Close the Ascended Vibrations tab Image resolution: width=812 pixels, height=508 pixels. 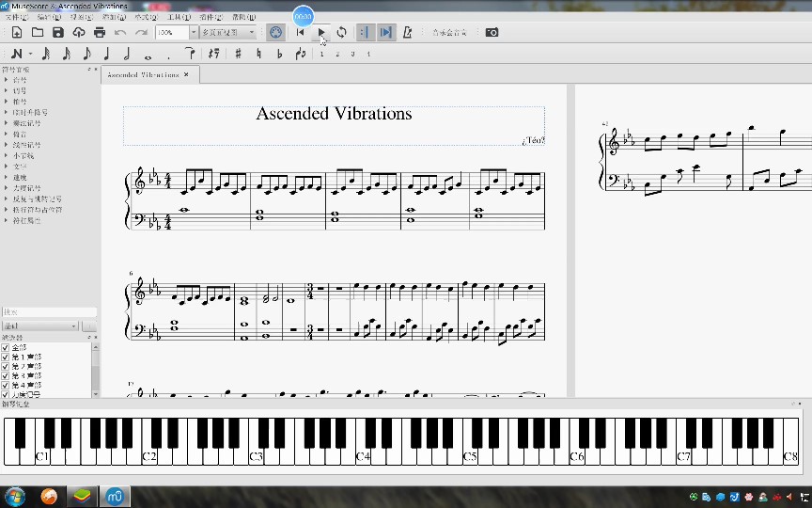[x=186, y=74]
